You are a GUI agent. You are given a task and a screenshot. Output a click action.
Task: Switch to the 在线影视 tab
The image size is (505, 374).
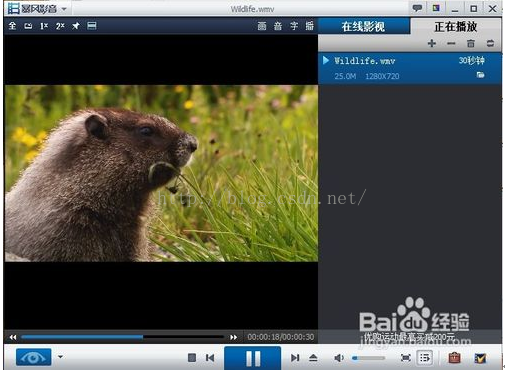click(364, 26)
